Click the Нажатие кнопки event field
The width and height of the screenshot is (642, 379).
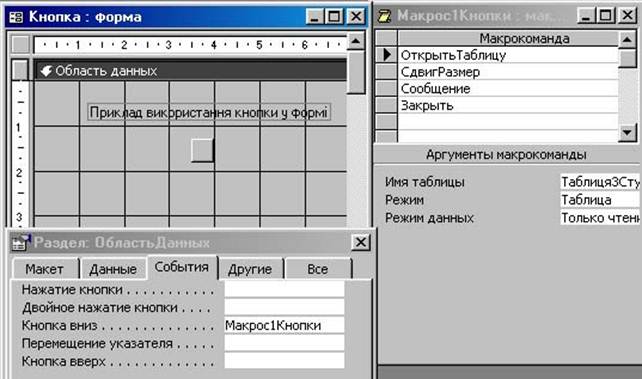[x=284, y=289]
